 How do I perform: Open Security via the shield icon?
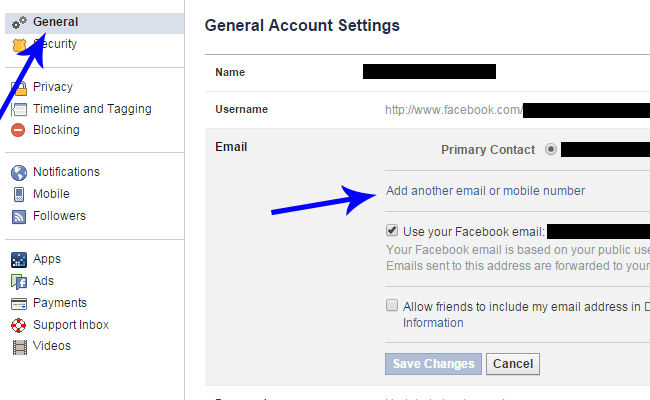(19, 45)
